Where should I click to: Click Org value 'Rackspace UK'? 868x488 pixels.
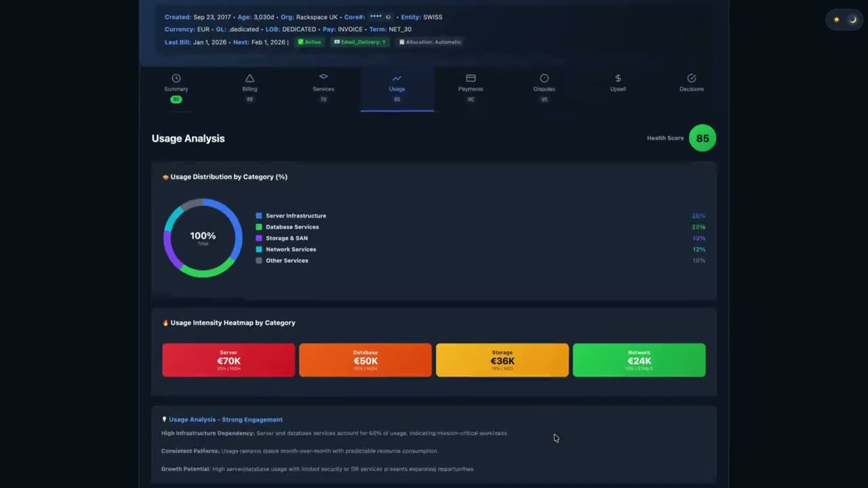tap(317, 17)
